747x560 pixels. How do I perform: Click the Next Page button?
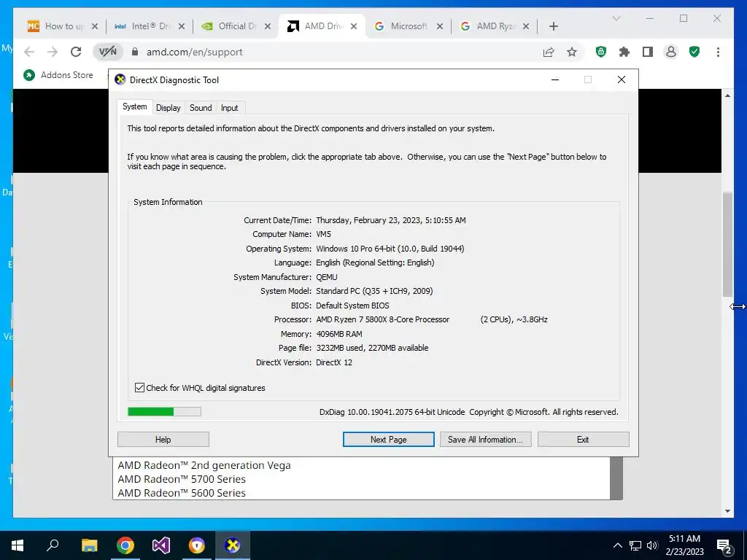(x=388, y=439)
